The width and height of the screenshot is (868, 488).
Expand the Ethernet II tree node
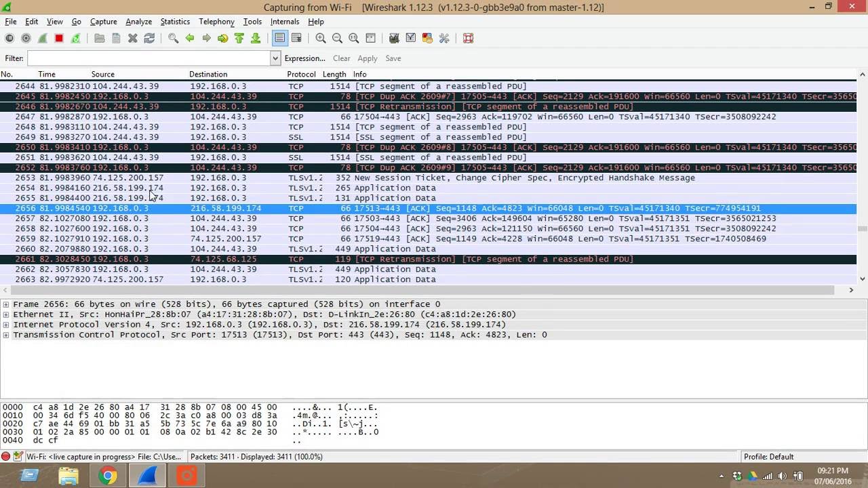tap(6, 314)
